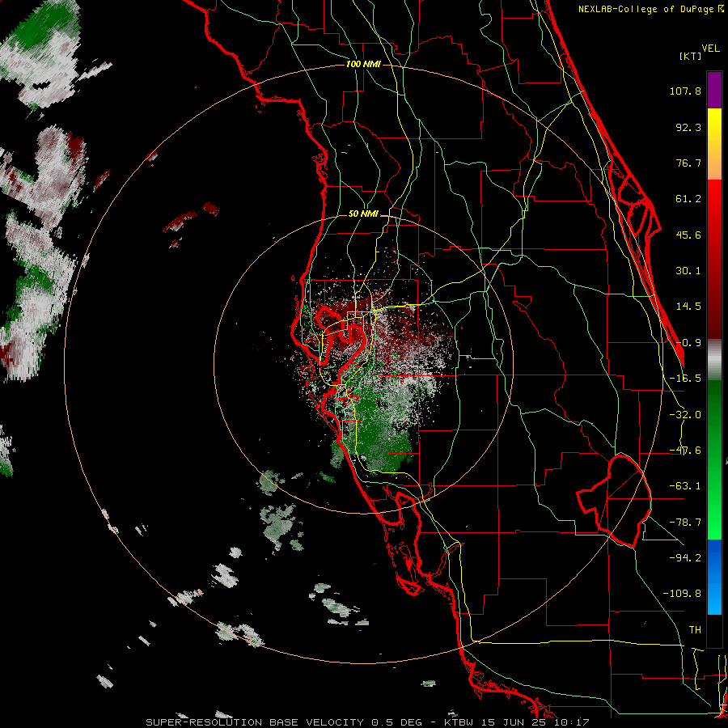This screenshot has width=728, height=728.
Task: Click the 92.3 velocity scale value
Action: (688, 127)
